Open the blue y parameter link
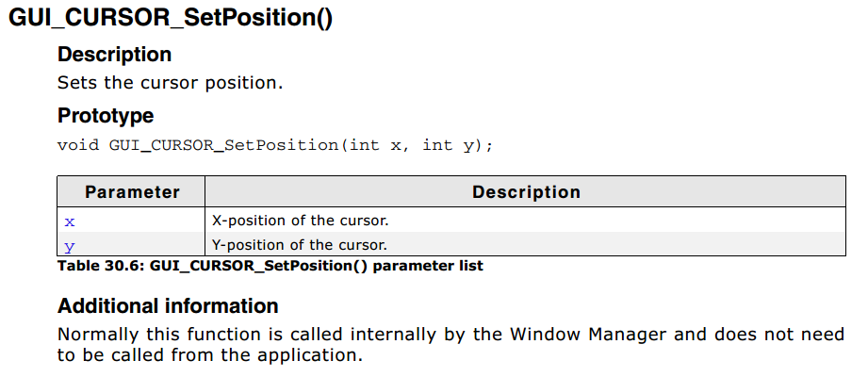Screen dimensions: 868x377 [70, 246]
